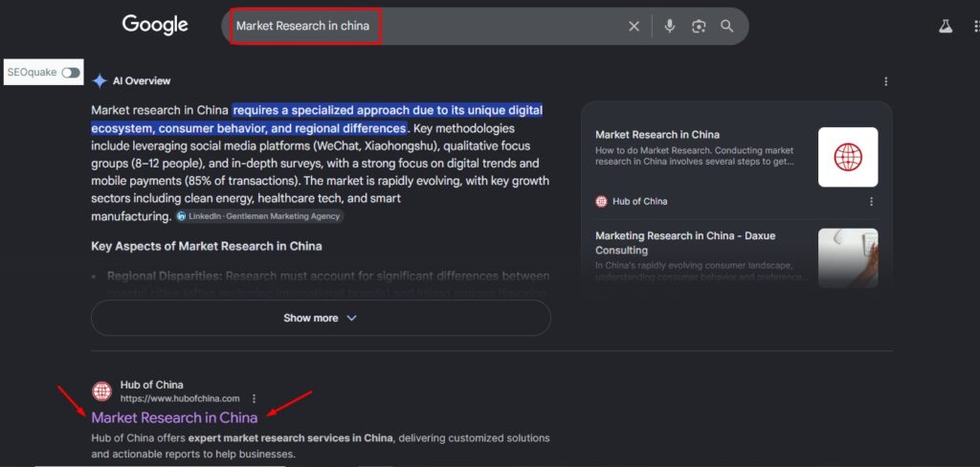The width and height of the screenshot is (980, 467).
Task: Click Hub of China name in source card
Action: 639,201
